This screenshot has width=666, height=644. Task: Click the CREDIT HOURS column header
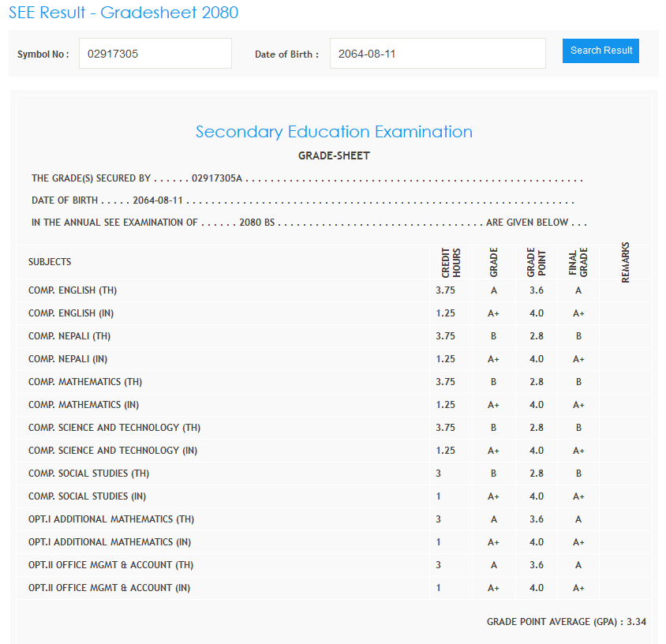point(451,262)
